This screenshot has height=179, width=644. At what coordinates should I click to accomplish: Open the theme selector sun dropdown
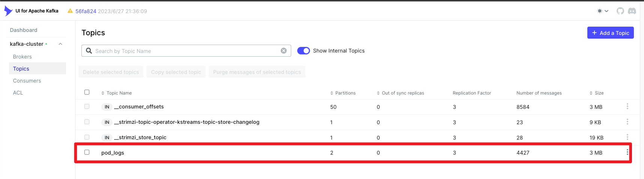[602, 11]
